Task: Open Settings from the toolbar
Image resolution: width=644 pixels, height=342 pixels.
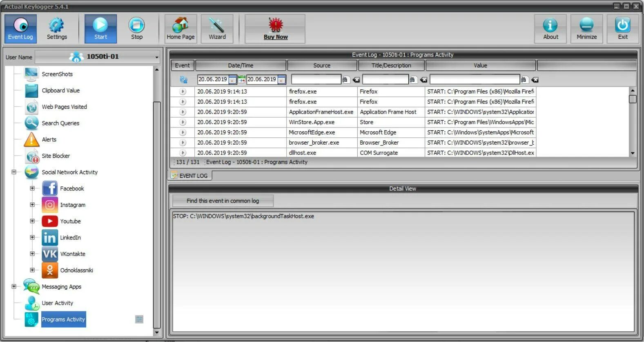Action: pos(57,29)
